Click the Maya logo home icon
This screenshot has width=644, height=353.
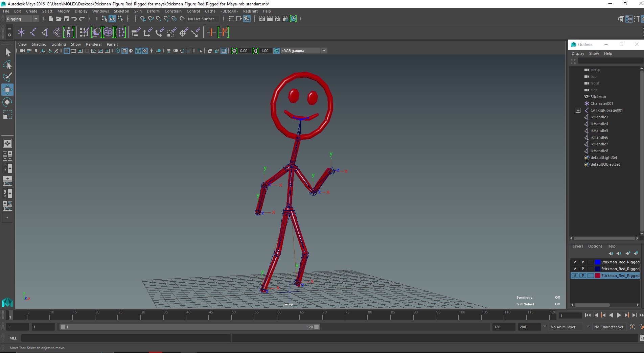7,302
